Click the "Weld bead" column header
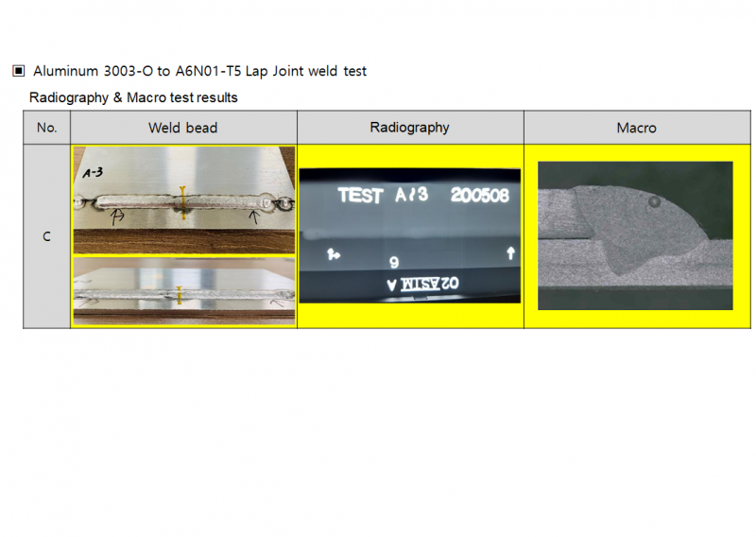This screenshot has width=756, height=537. click(183, 128)
